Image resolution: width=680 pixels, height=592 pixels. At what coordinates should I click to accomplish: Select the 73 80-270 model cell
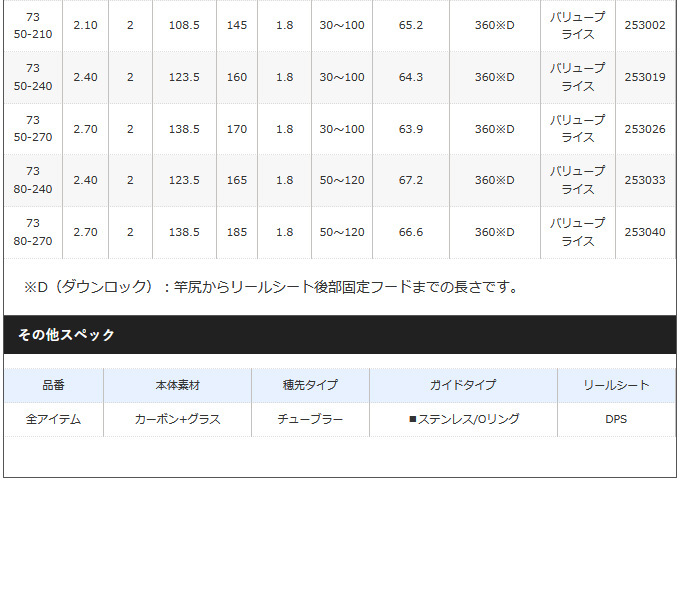(x=33, y=232)
